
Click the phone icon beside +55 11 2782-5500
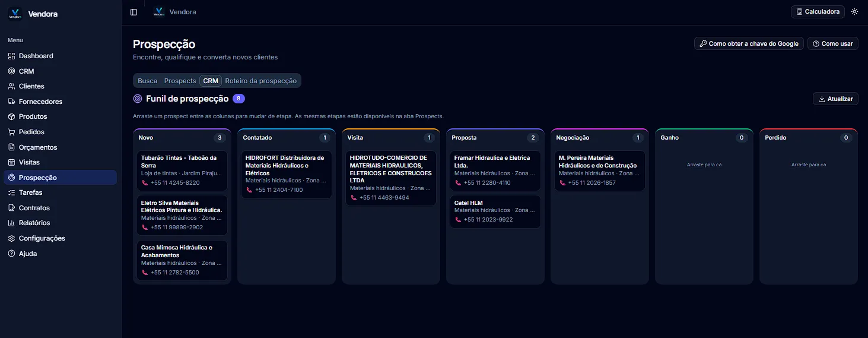[x=145, y=273]
